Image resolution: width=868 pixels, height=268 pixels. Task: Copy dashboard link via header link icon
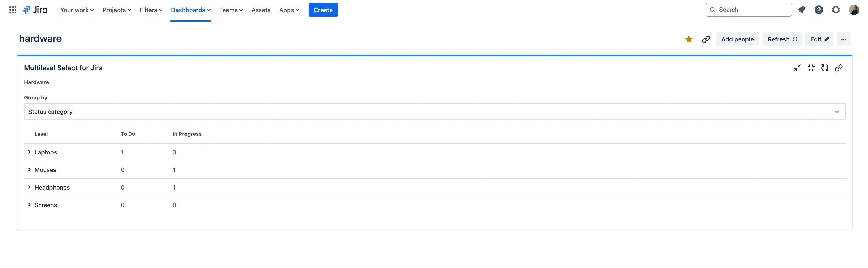pyautogui.click(x=706, y=39)
